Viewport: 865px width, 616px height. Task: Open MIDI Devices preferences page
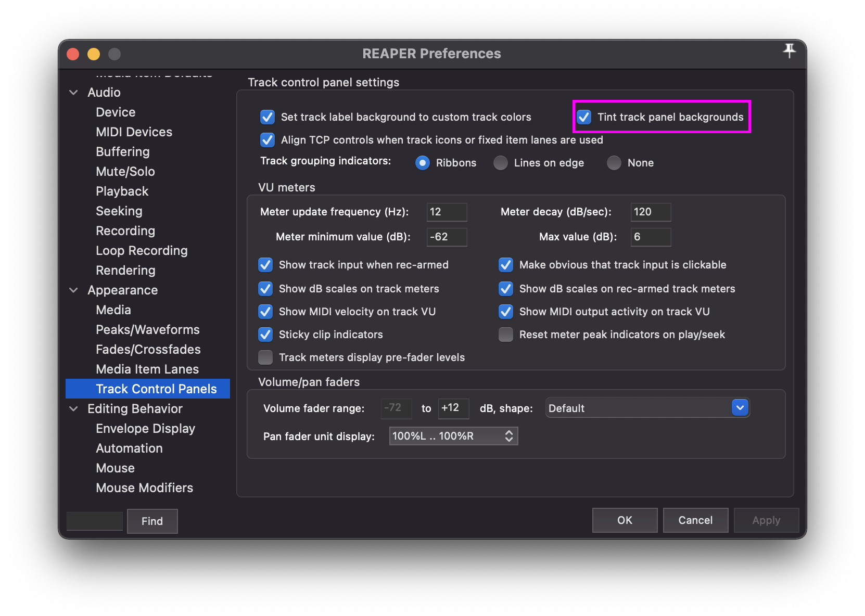coord(134,132)
